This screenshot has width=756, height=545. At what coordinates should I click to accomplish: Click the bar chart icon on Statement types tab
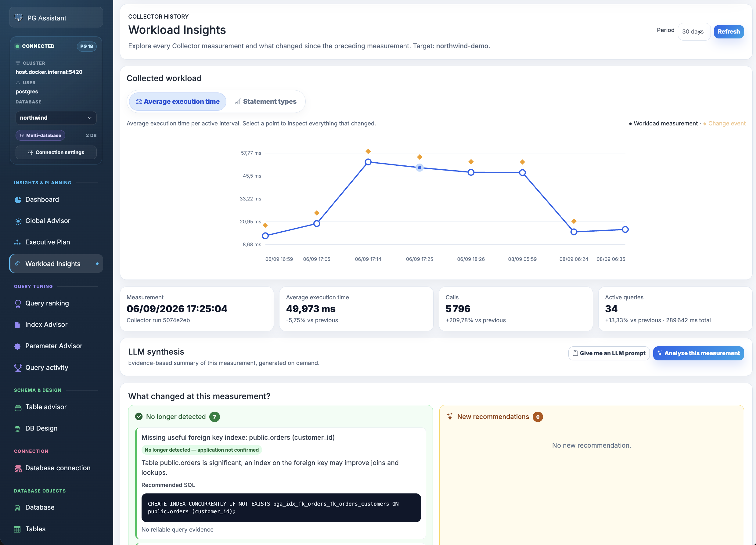tap(238, 101)
